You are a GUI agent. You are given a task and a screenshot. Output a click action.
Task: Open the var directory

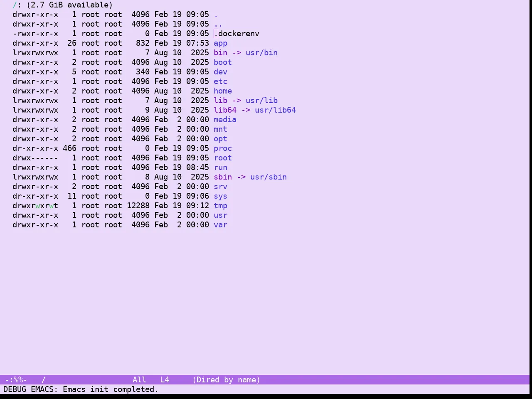pyautogui.click(x=220, y=225)
